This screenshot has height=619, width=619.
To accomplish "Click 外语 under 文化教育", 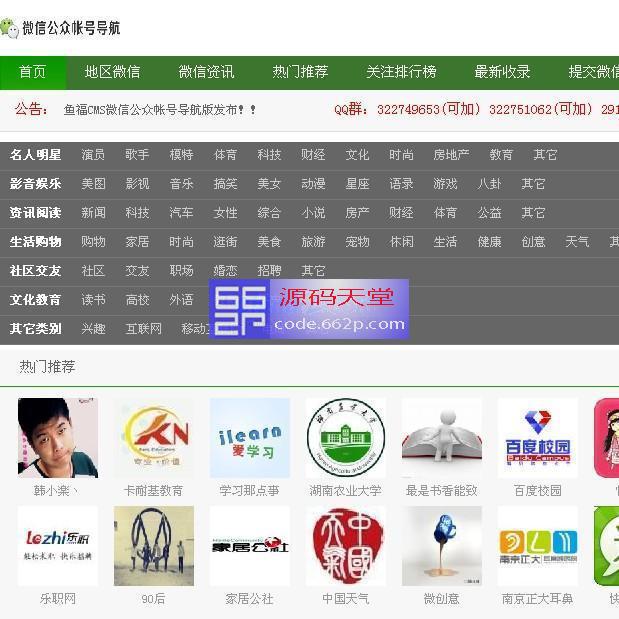I will (182, 300).
